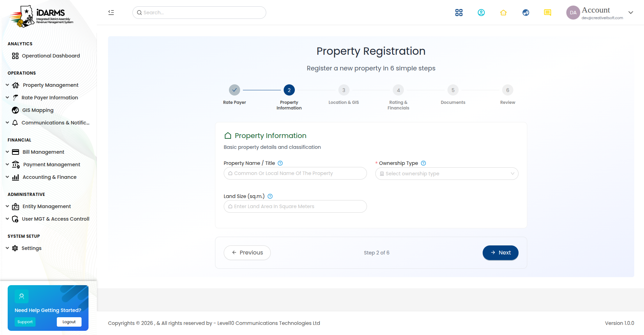Open the Account dropdown chevron

[631, 13]
